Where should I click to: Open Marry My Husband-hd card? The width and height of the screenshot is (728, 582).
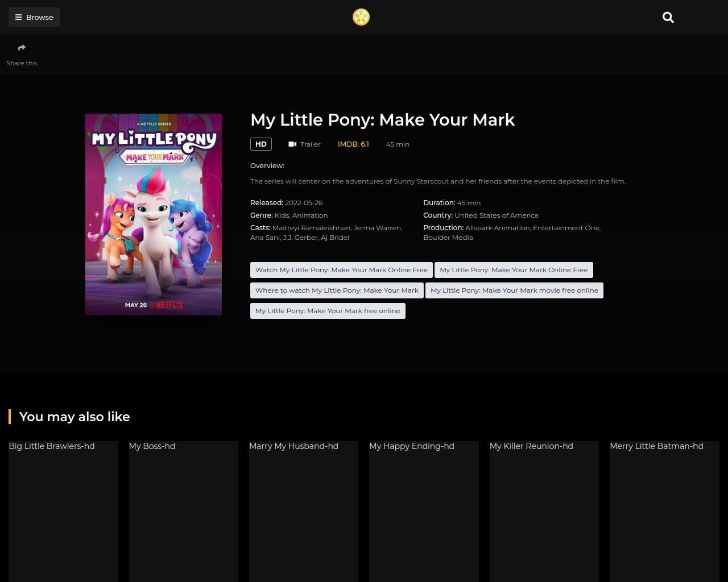coord(304,512)
